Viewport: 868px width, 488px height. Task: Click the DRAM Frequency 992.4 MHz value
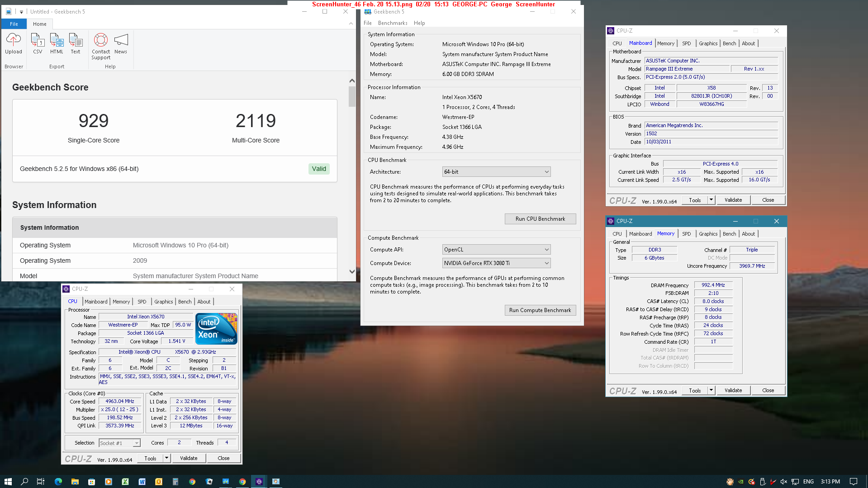(713, 285)
